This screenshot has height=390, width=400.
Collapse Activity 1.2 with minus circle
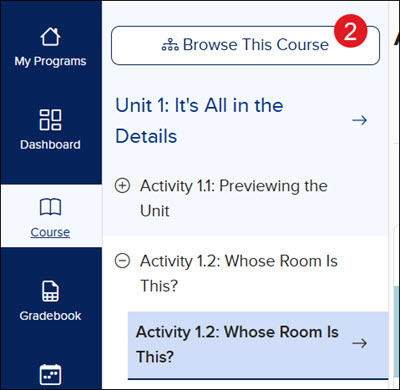(122, 261)
